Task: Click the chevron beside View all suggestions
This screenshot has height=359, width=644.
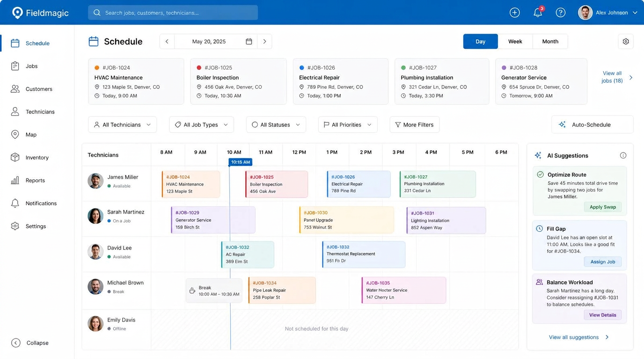Action: pos(607,337)
